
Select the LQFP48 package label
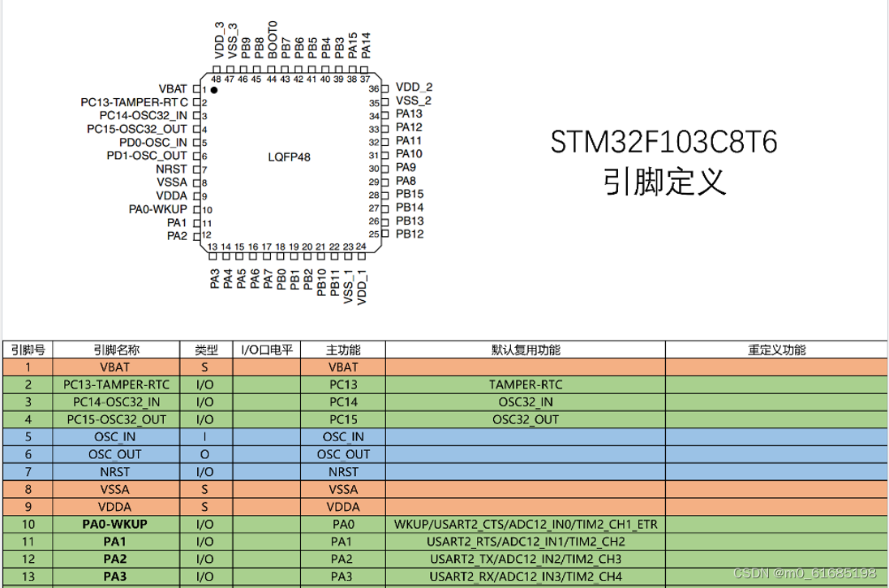(289, 157)
